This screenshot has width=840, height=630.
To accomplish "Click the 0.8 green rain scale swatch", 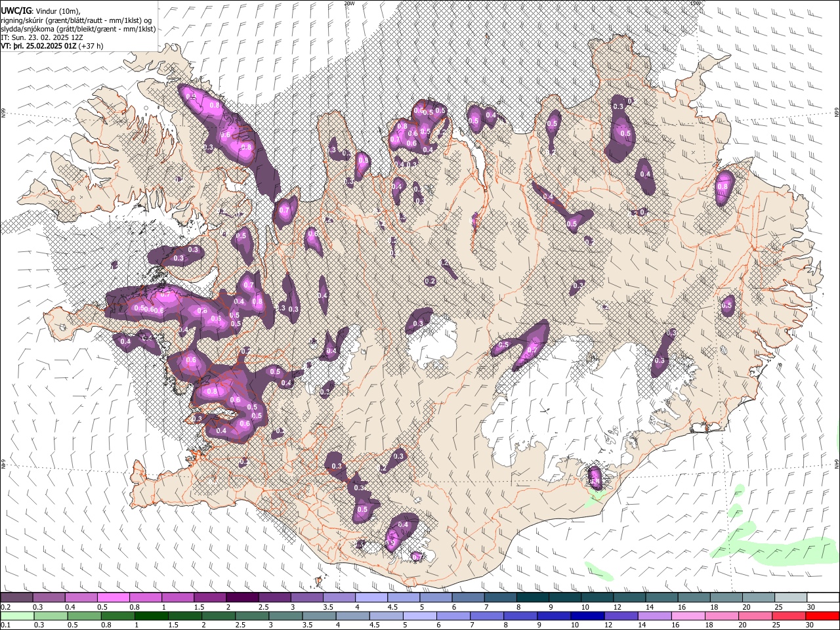I will click(x=117, y=616).
